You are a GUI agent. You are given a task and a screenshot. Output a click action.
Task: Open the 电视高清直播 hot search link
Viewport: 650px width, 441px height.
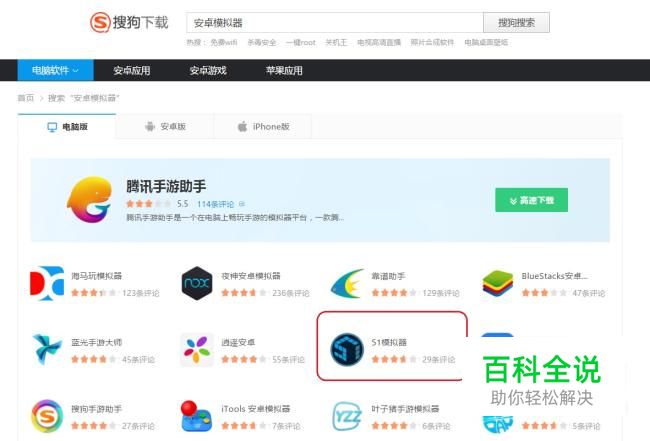click(x=379, y=42)
